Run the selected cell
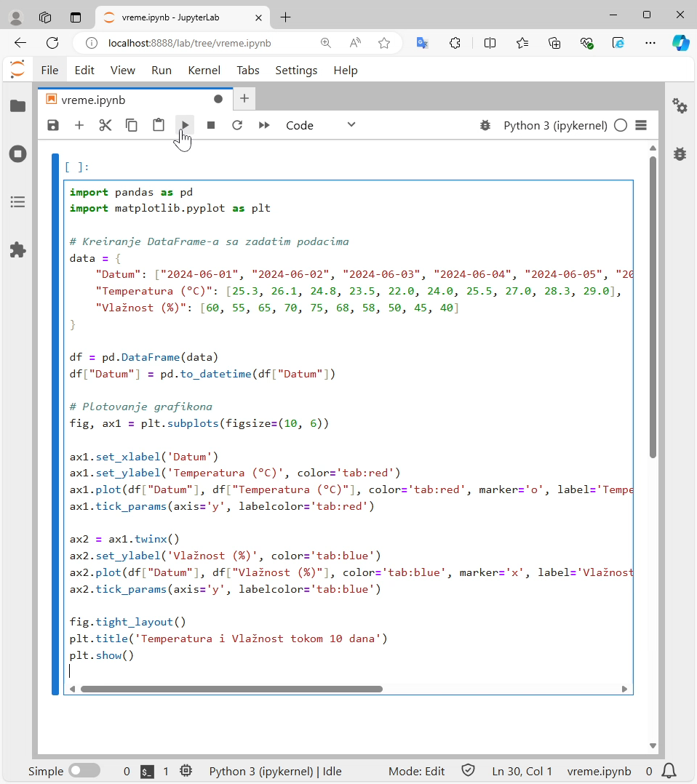 185,125
